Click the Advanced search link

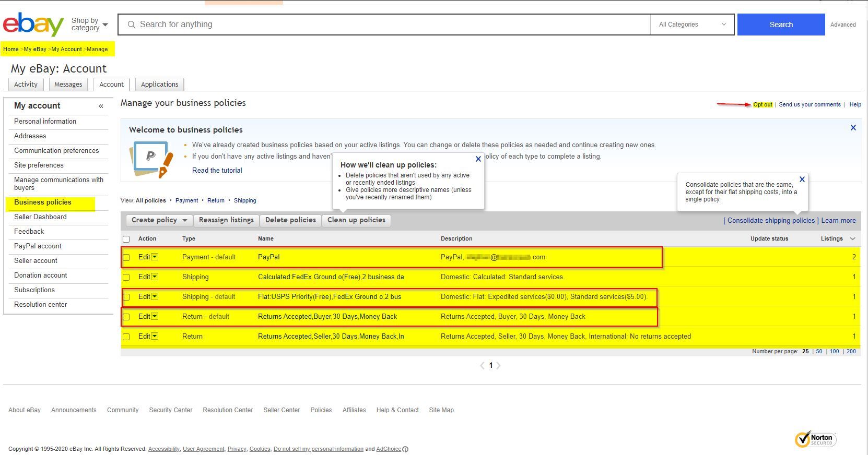tap(843, 25)
